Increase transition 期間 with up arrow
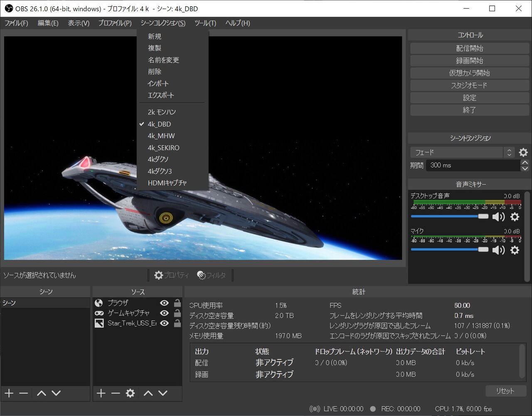532x416 pixels. pos(525,162)
